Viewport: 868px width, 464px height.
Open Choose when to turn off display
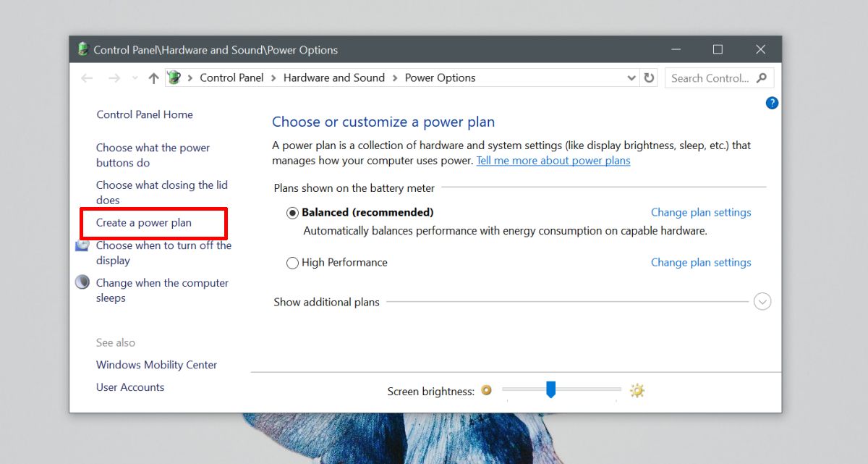coord(163,253)
